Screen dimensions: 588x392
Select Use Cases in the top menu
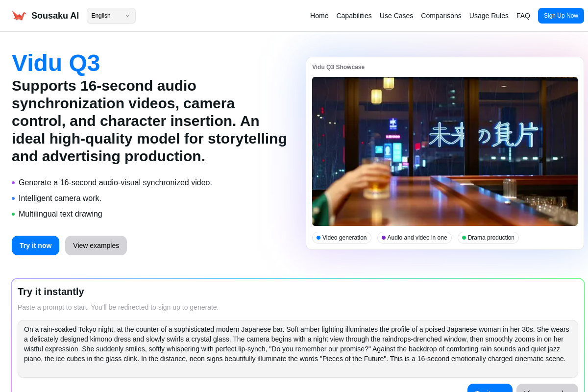tap(396, 16)
